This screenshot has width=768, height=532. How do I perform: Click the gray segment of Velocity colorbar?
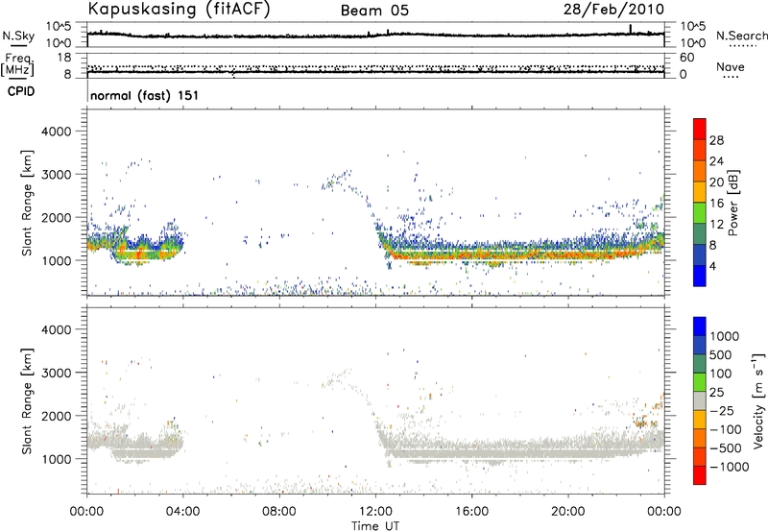point(700,400)
